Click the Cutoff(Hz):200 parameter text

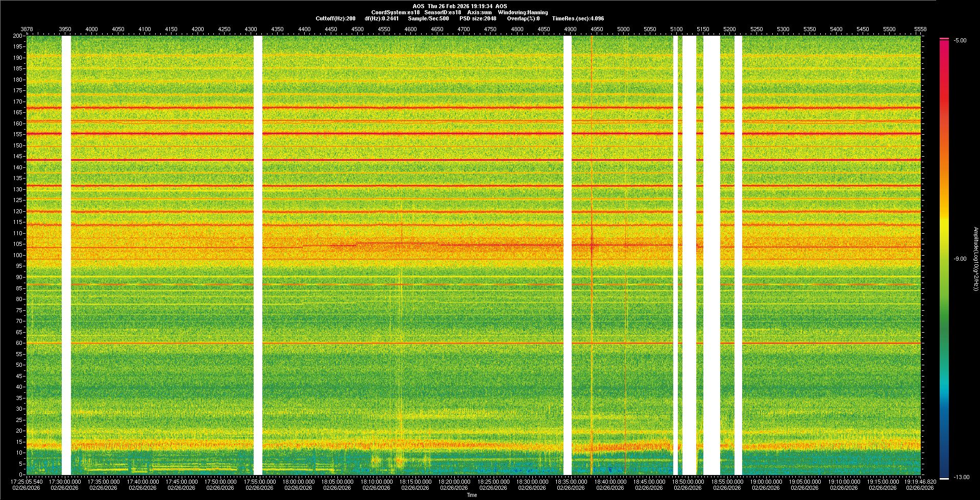335,18
